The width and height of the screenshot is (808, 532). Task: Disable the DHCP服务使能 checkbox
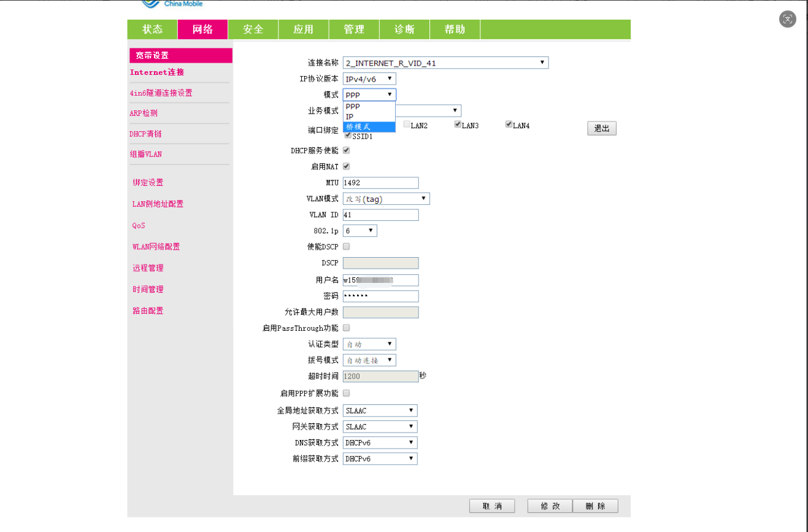(x=346, y=150)
